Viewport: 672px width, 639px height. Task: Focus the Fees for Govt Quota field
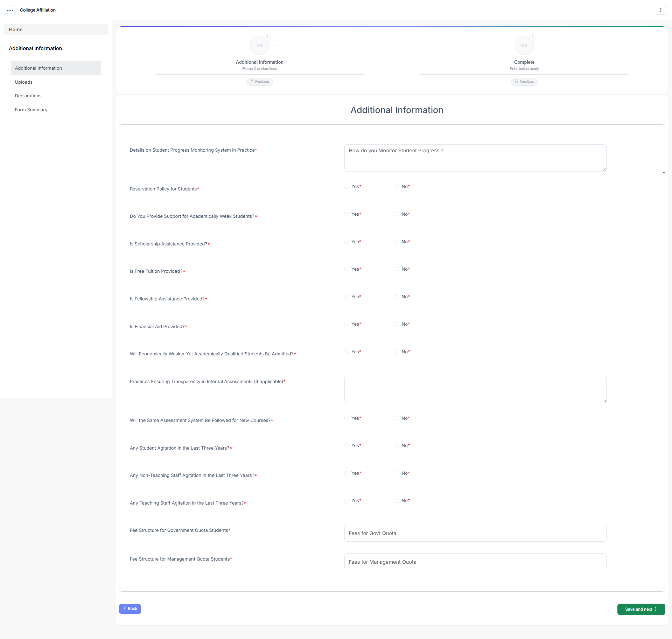click(x=475, y=533)
